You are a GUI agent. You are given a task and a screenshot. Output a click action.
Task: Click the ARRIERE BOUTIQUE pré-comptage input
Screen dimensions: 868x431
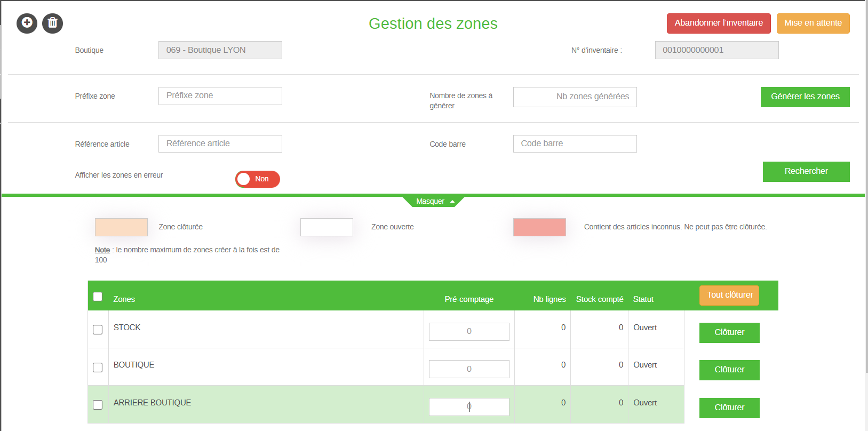[469, 407]
